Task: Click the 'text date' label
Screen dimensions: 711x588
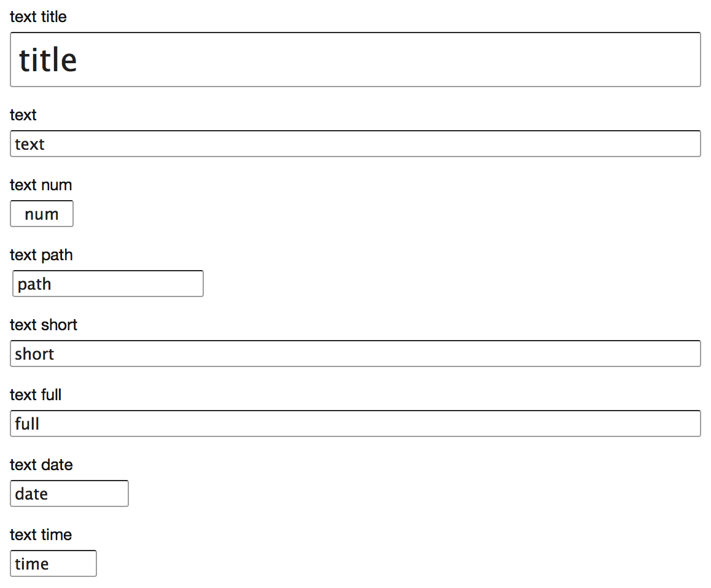Action: click(x=41, y=465)
